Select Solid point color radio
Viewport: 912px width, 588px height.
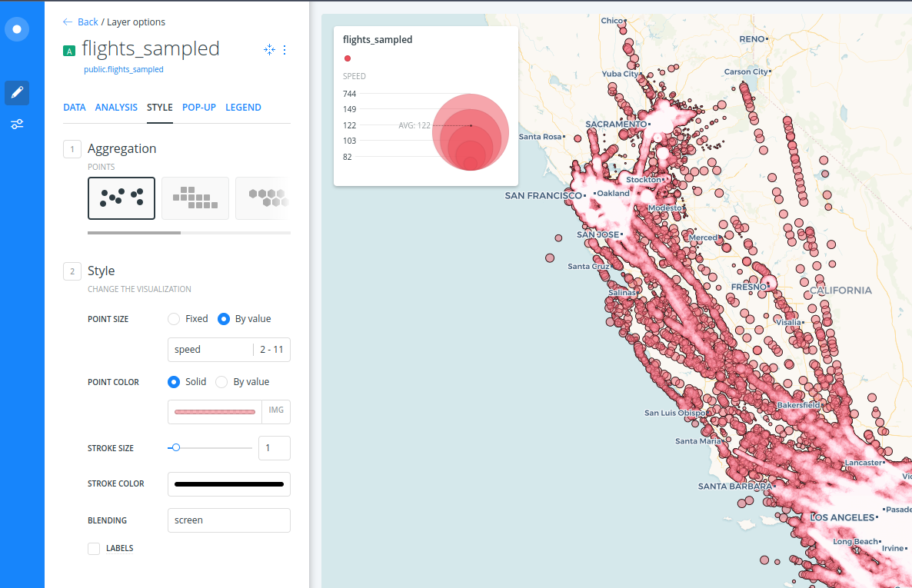click(173, 381)
